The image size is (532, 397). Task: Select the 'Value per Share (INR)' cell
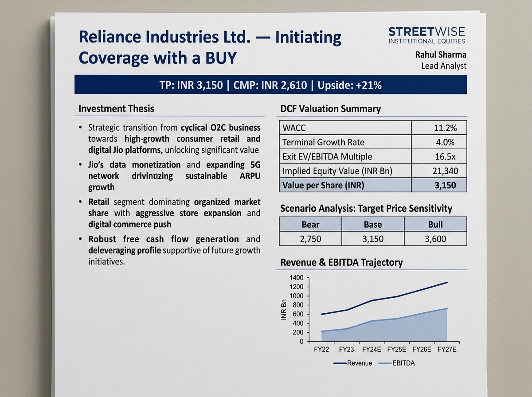[345, 185]
